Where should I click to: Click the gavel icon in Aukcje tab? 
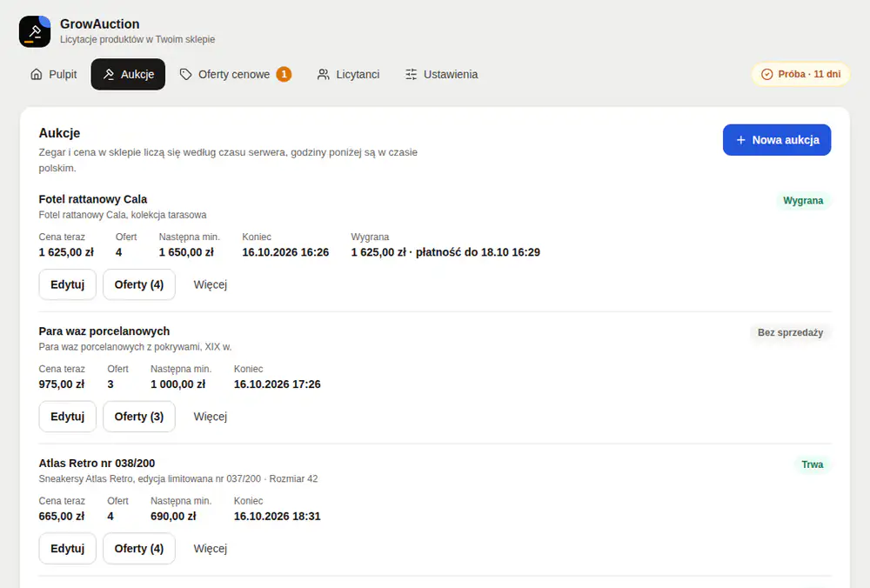pyautogui.click(x=109, y=74)
